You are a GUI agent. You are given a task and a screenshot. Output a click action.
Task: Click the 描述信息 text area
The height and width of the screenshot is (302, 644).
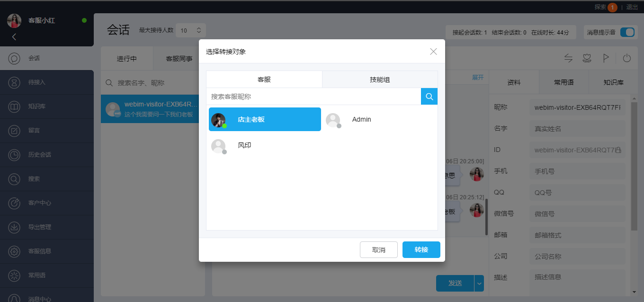pyautogui.click(x=577, y=283)
